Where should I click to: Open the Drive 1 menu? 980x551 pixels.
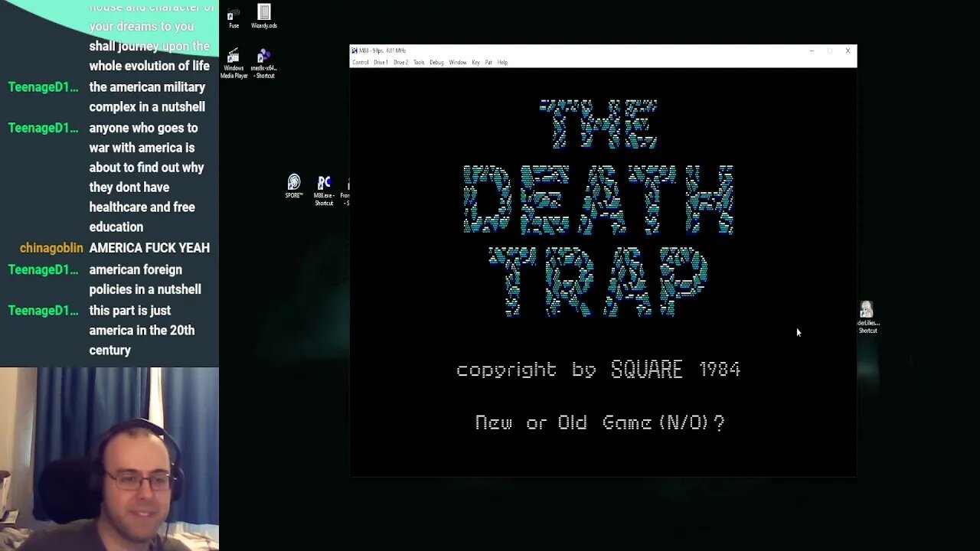pyautogui.click(x=381, y=63)
